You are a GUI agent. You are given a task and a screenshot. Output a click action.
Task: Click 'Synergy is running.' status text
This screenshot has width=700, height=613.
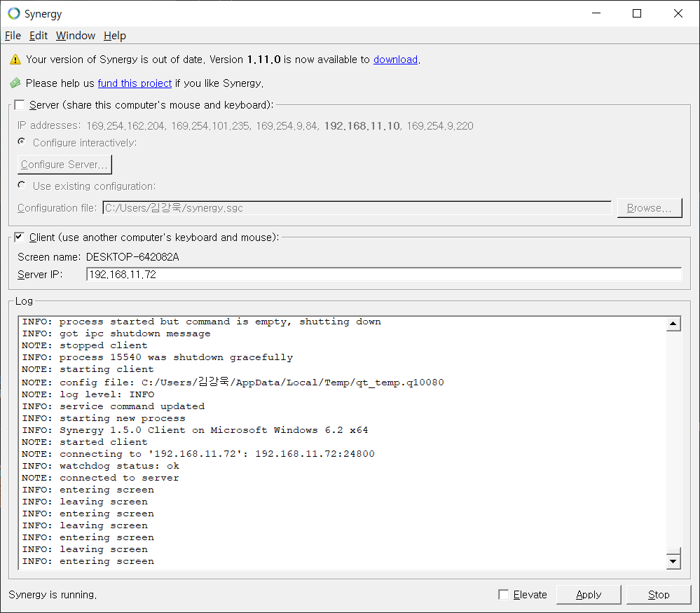53,595
